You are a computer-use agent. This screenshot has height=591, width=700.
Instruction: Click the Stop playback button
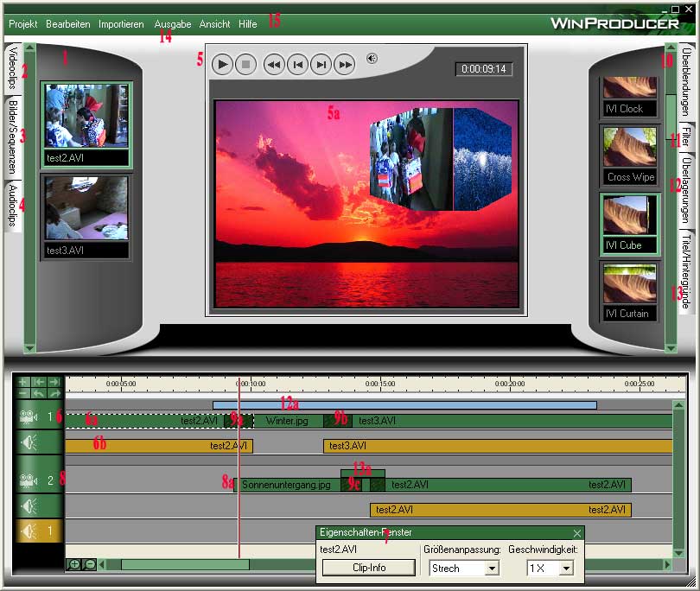[x=245, y=63]
